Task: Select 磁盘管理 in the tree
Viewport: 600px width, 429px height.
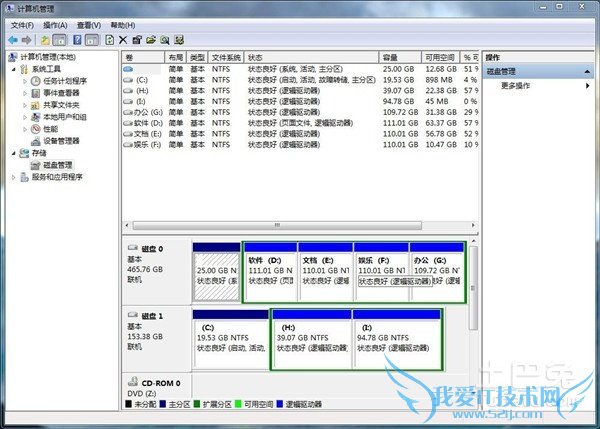Action: point(57,165)
